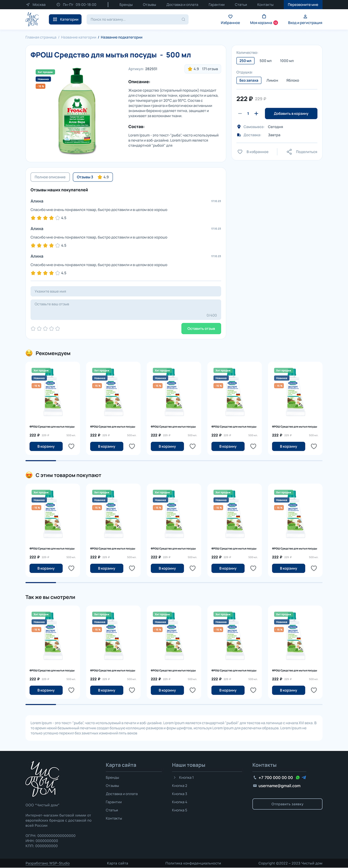Open the Категории dropdown button

pos(65,19)
